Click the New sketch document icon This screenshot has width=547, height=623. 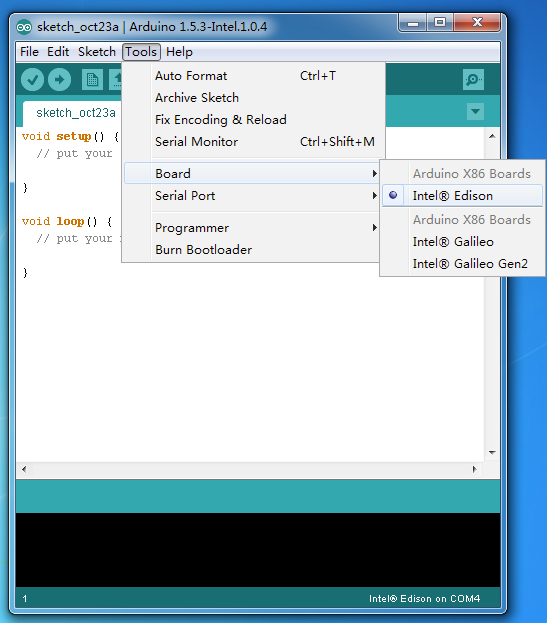click(92, 79)
